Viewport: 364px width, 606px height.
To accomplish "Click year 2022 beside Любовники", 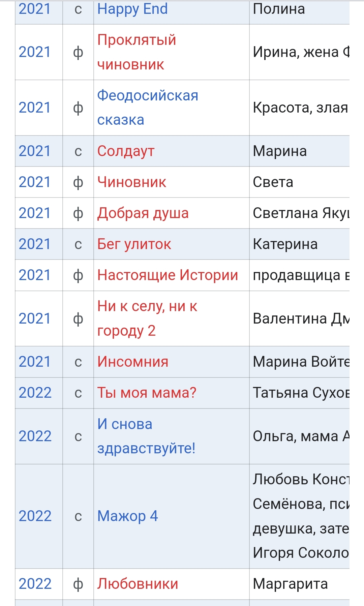I will click(35, 584).
